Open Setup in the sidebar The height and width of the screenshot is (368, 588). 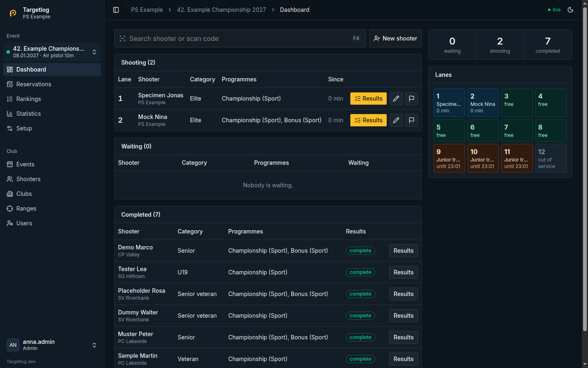tap(52, 128)
